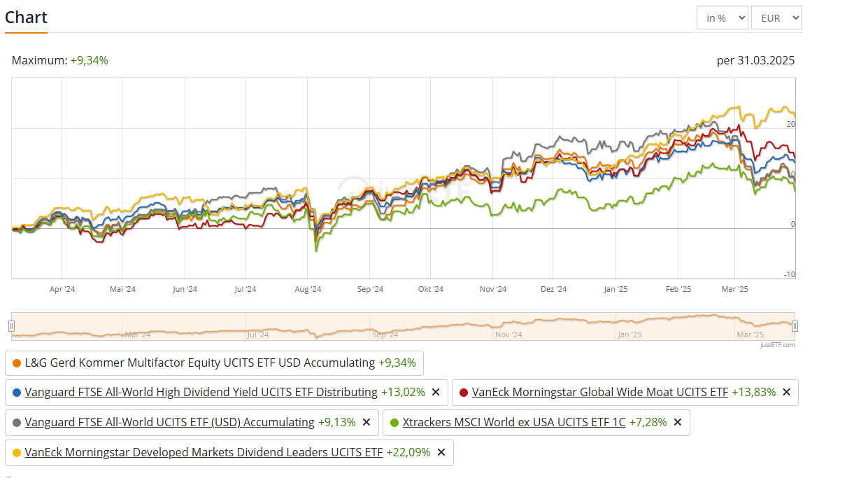Screen dimensions: 868x478
Task: Open VanEck Morningstar Global Wide Moat link
Action: click(x=599, y=392)
